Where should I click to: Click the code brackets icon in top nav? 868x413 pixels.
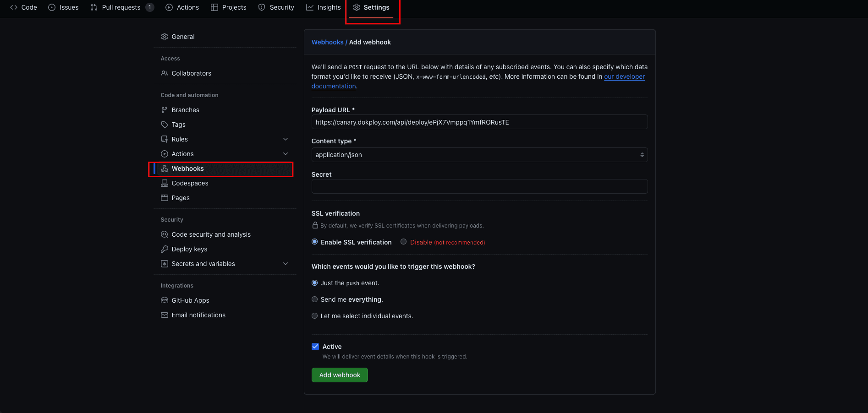(14, 7)
